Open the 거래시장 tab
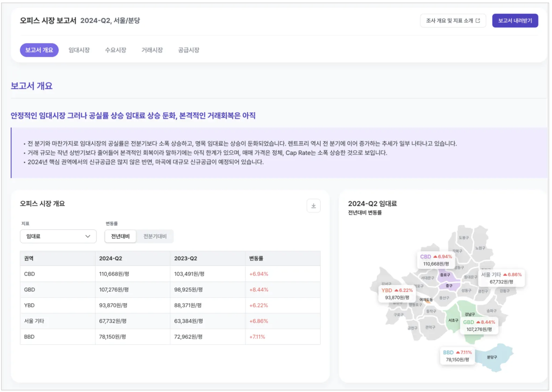This screenshot has height=392, width=552. pos(152,50)
